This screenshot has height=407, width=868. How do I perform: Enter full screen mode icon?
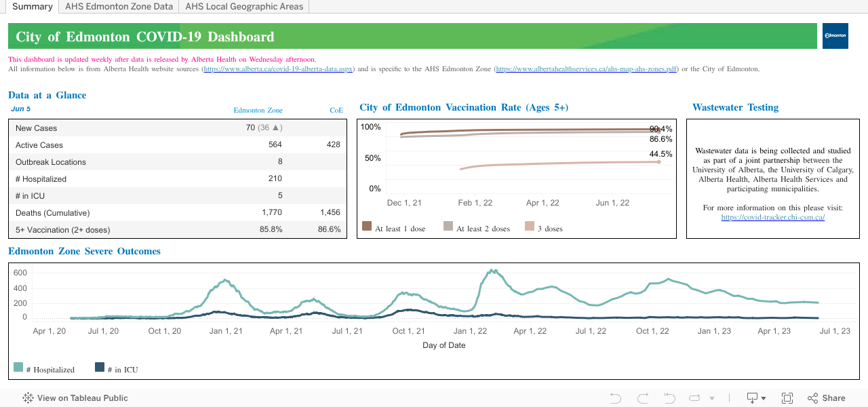[787, 398]
